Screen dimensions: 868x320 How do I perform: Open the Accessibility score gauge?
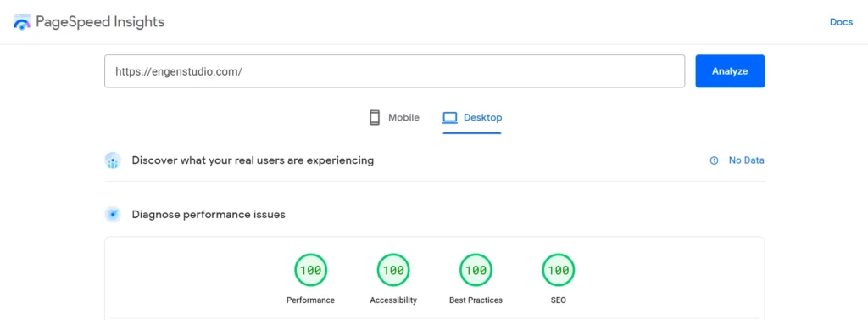(x=393, y=270)
